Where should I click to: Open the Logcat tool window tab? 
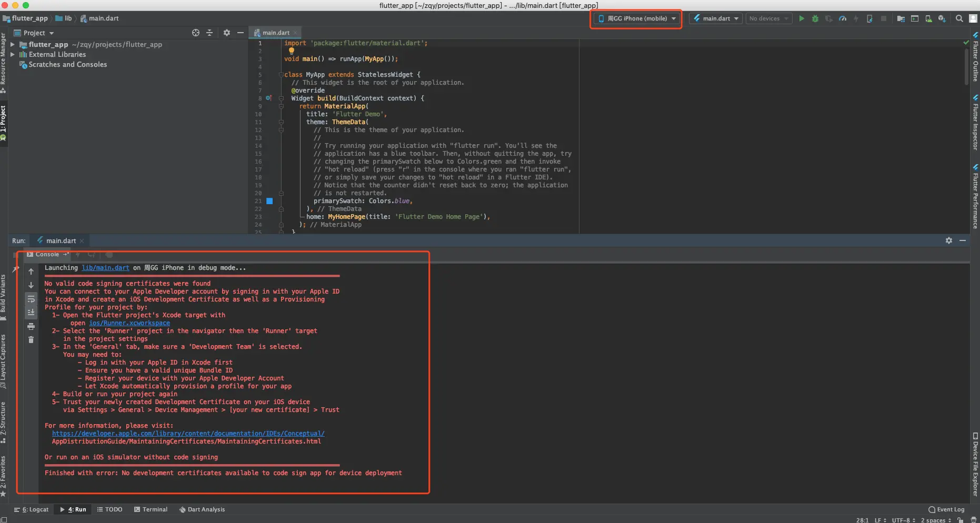click(x=32, y=509)
